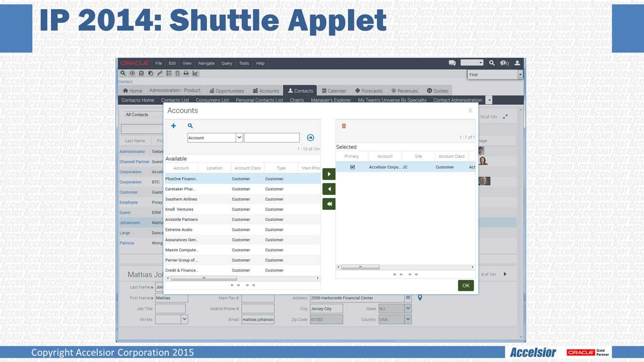Click the plus icon to add new account
This screenshot has height=362, width=644.
[x=174, y=126]
